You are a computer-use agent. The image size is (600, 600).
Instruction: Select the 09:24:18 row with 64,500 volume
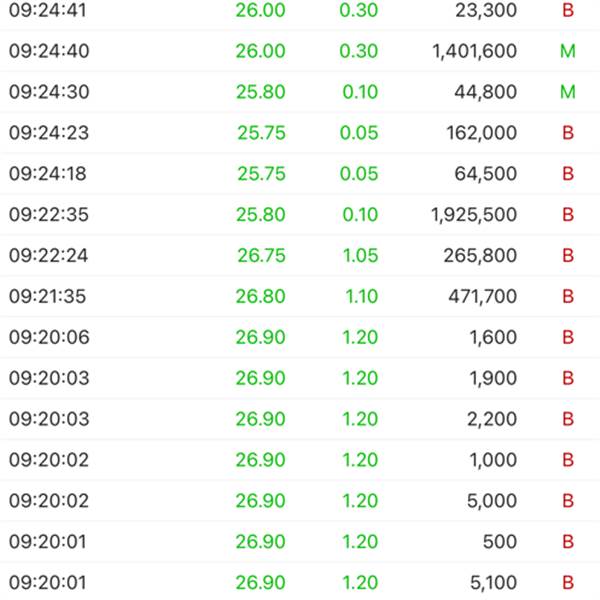pos(300,174)
